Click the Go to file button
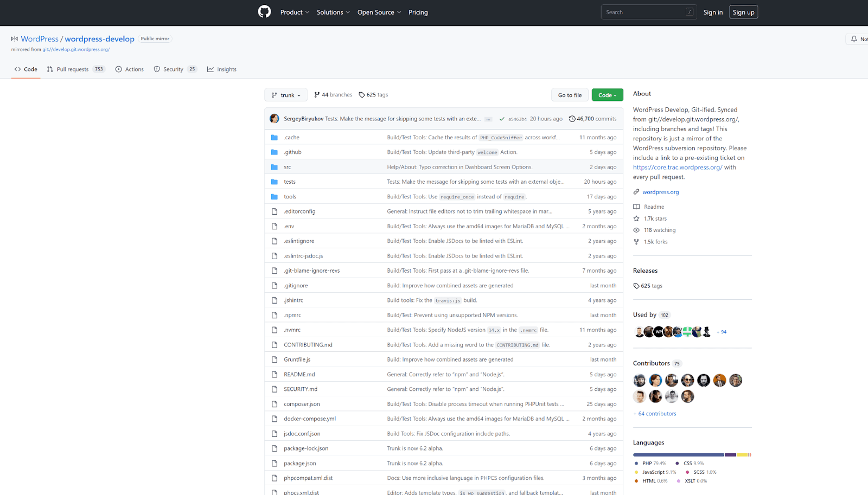Screen dimensions: 868x495 coord(570,95)
